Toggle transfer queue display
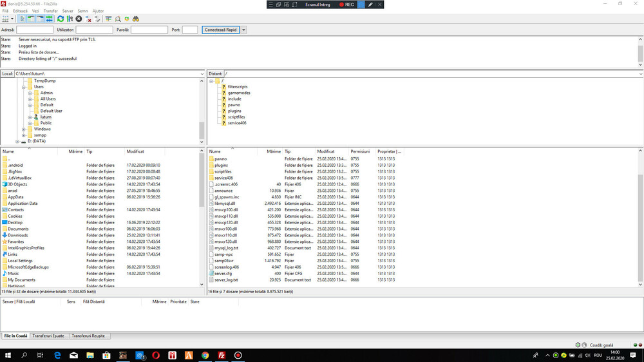This screenshot has width=644, height=362. [50, 19]
